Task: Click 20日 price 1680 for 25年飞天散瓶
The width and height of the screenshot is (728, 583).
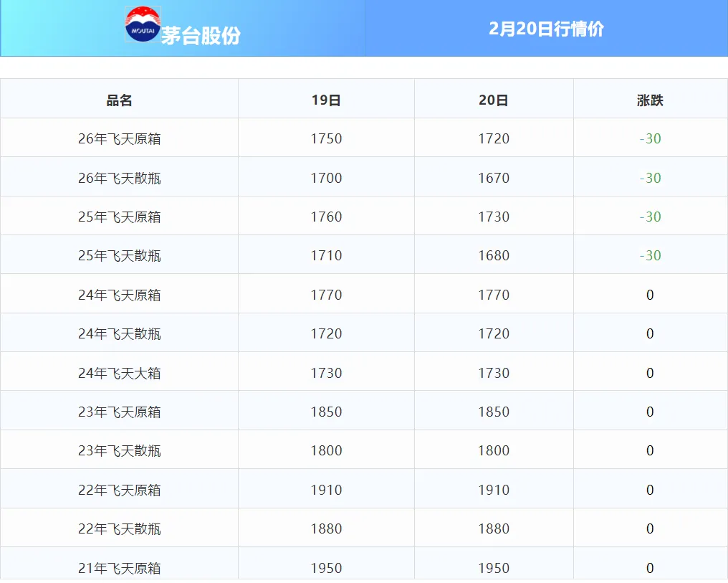Action: pyautogui.click(x=494, y=255)
